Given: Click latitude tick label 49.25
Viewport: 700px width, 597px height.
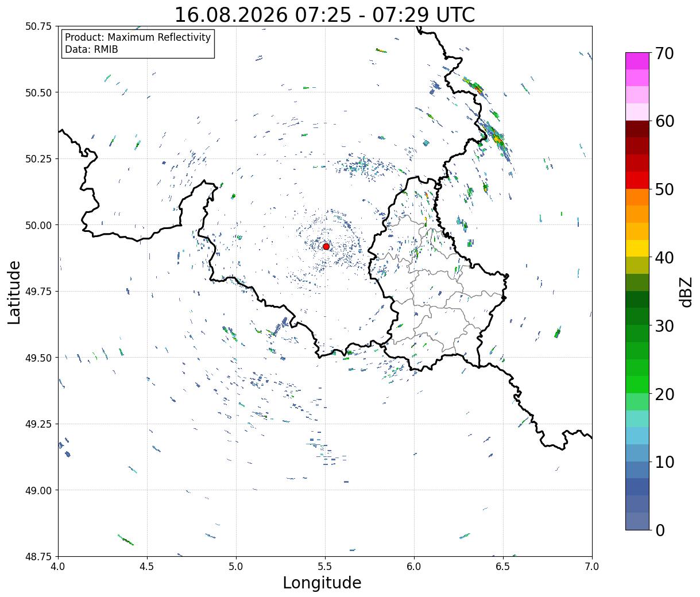Looking at the screenshot, I should point(38,424).
